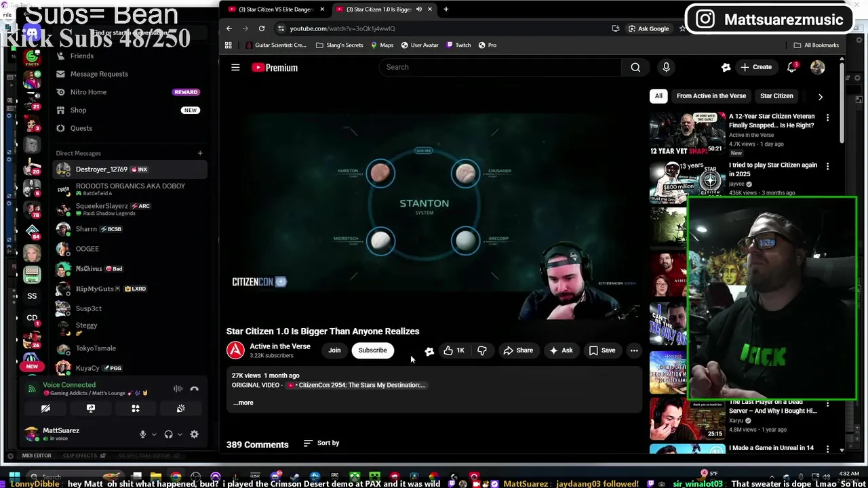Share your screen in Discord

coord(91,408)
